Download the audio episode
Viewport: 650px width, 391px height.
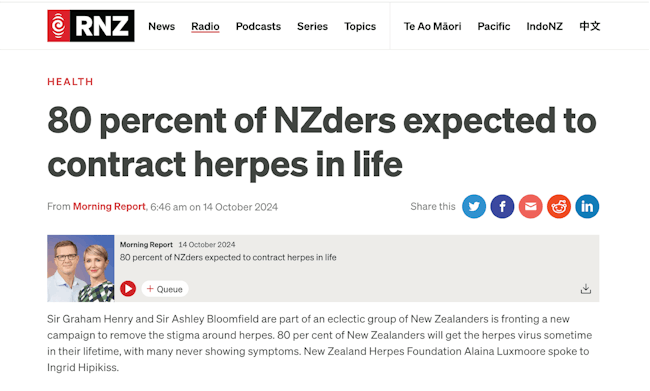pos(585,289)
